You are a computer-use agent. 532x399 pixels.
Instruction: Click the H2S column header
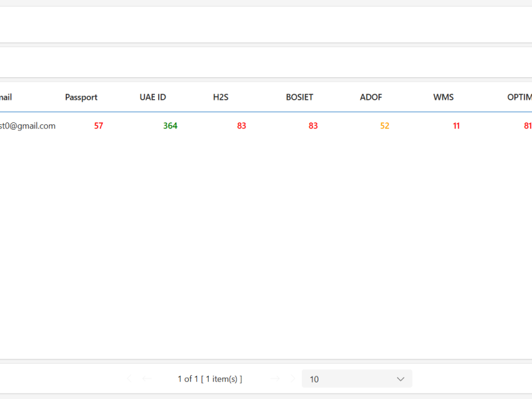221,97
